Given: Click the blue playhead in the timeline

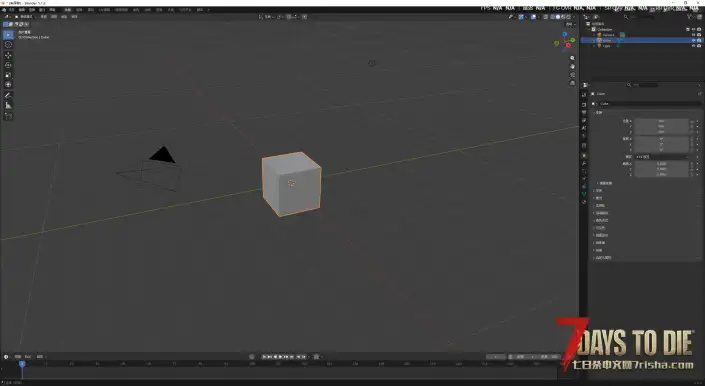Looking at the screenshot, I should pos(22,364).
